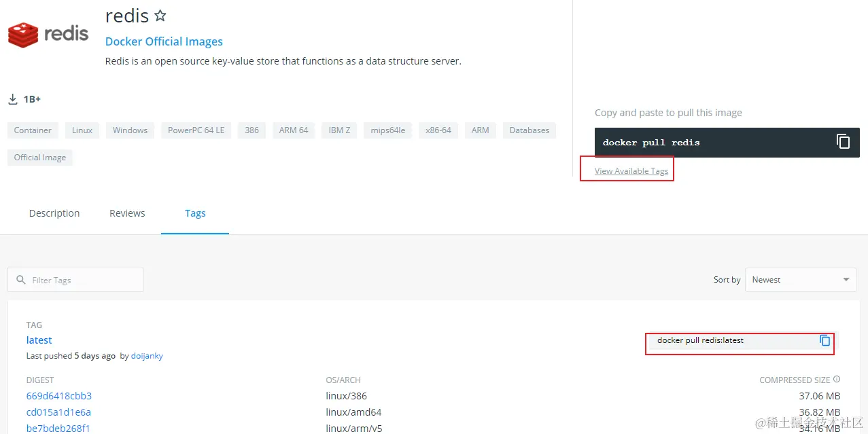Open doijanky user profile link
The height and width of the screenshot is (434, 868).
point(147,356)
